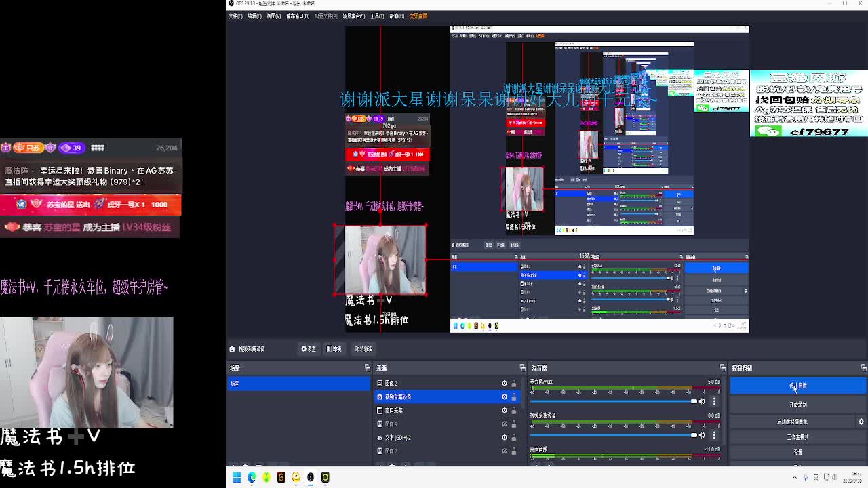Show the hidden 图像 7 source
Viewport: 868px width, 488px height.
(505, 451)
